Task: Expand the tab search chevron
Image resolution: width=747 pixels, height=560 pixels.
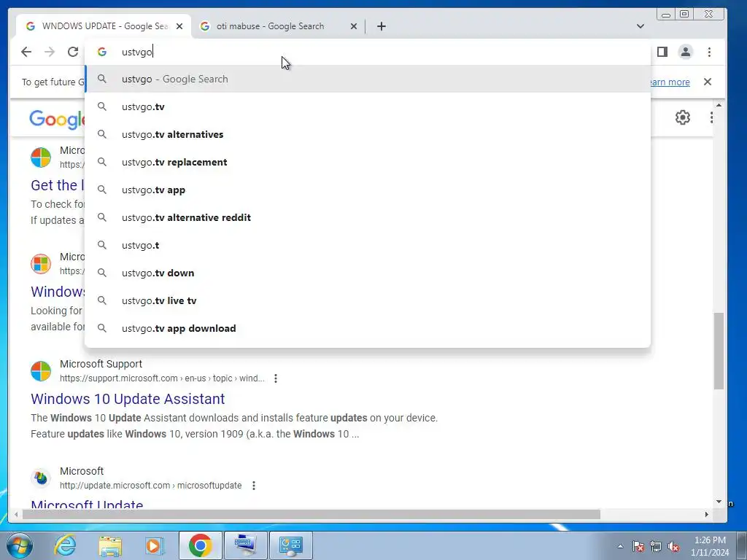Action: coord(640,26)
